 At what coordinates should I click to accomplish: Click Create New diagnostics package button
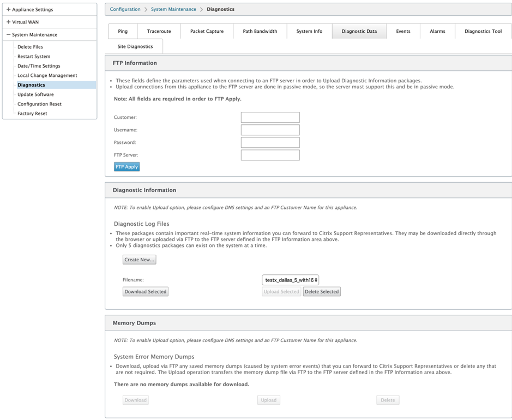[140, 260]
